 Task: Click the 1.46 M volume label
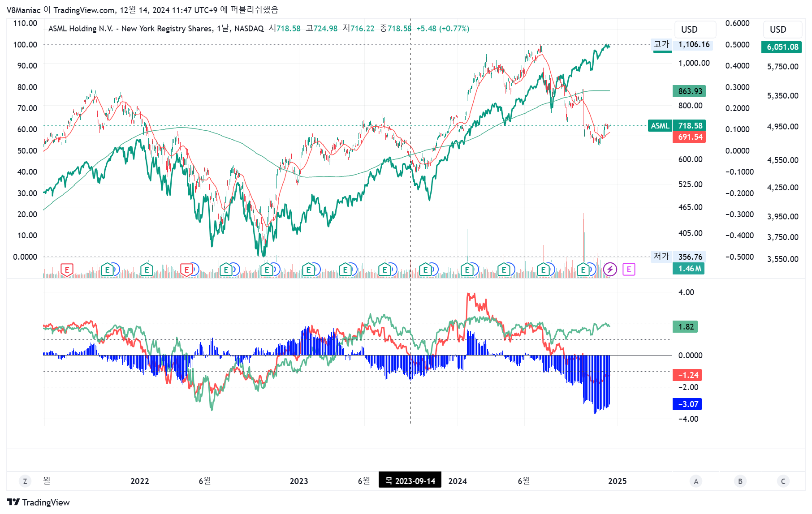[688, 269]
